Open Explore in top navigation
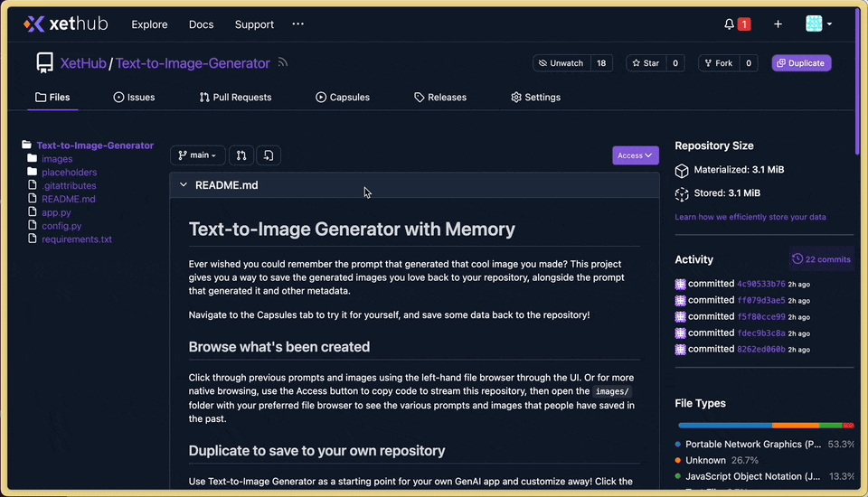The height and width of the screenshot is (497, 868). click(149, 24)
